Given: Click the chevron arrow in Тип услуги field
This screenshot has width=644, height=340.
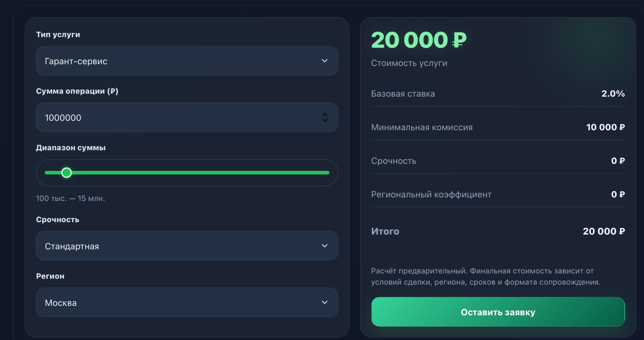Looking at the screenshot, I should click(x=325, y=61).
